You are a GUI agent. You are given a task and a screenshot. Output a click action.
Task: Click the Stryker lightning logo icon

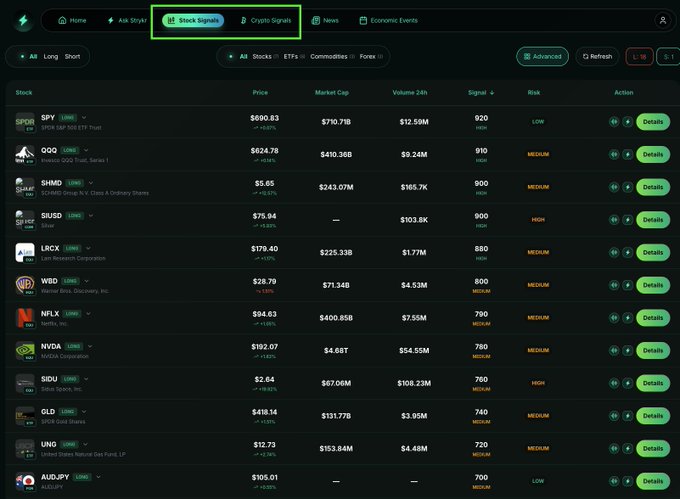[23, 20]
